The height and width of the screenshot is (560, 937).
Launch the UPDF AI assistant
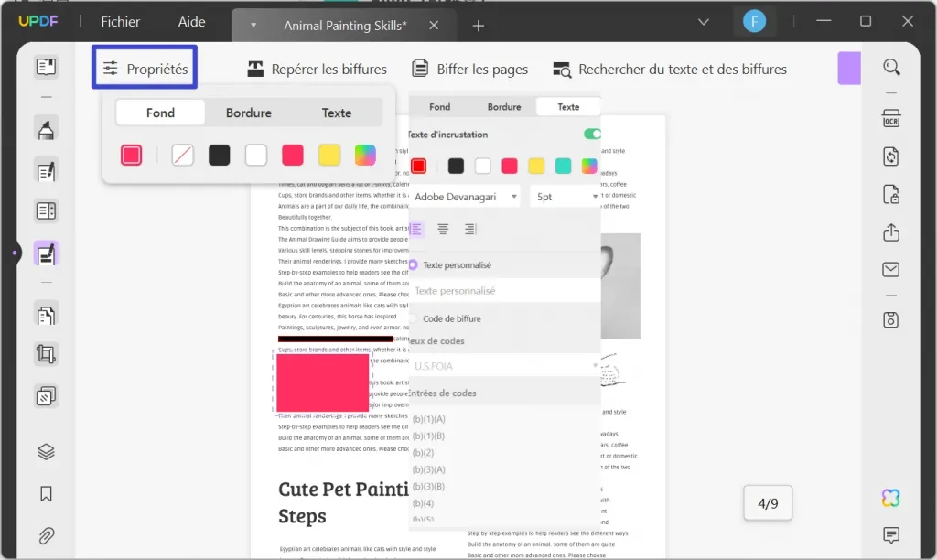tap(890, 497)
